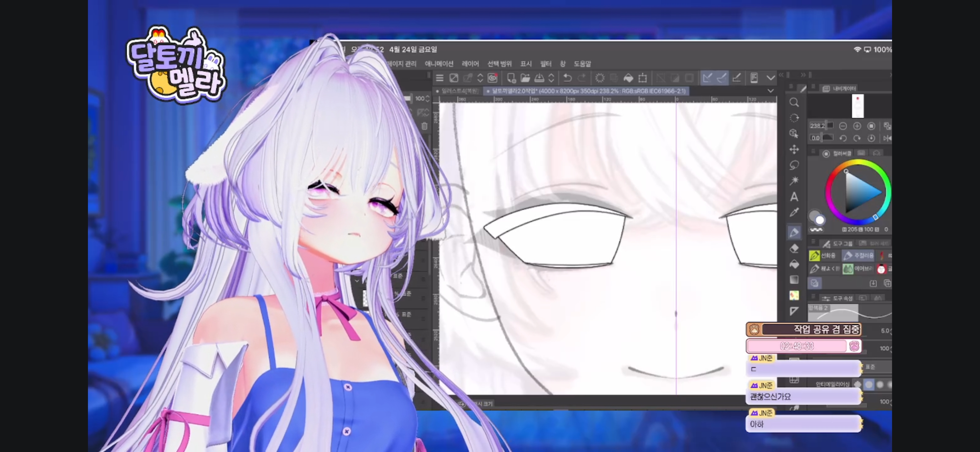Open the 도움말 menu
The image size is (980, 452).
[x=582, y=63]
